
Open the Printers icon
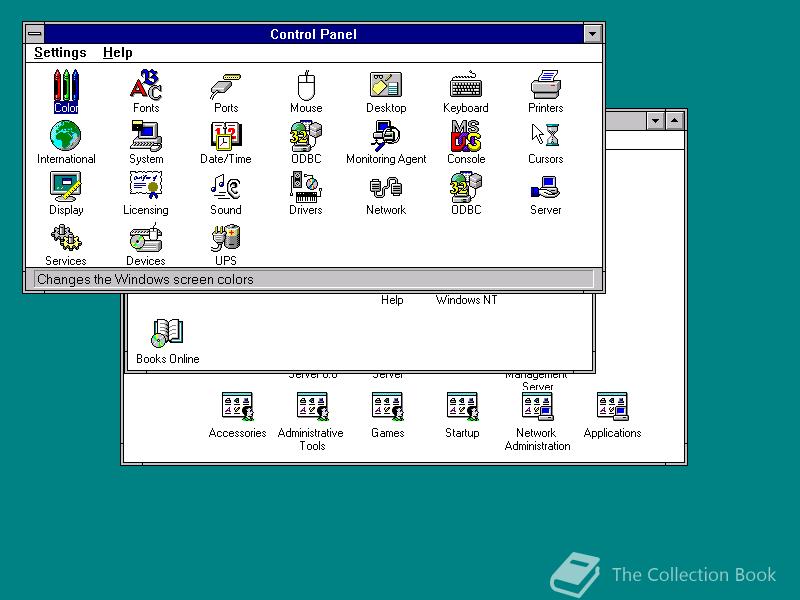pyautogui.click(x=545, y=91)
